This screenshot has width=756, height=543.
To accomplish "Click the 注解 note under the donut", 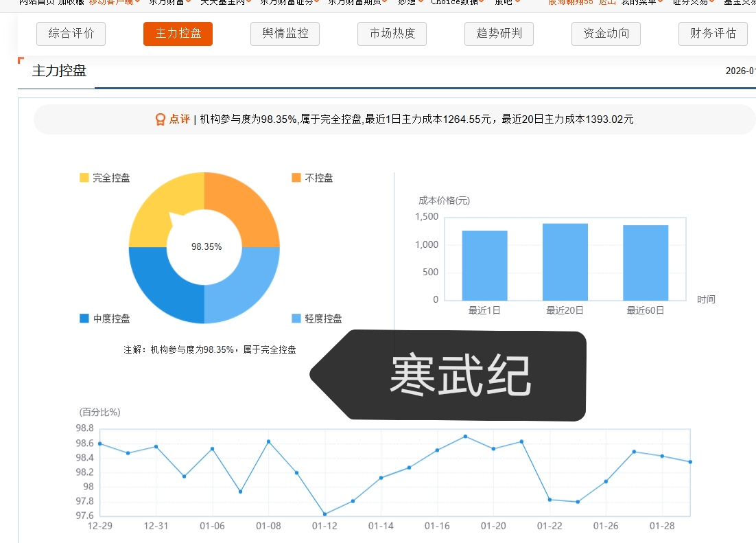I will click(210, 349).
